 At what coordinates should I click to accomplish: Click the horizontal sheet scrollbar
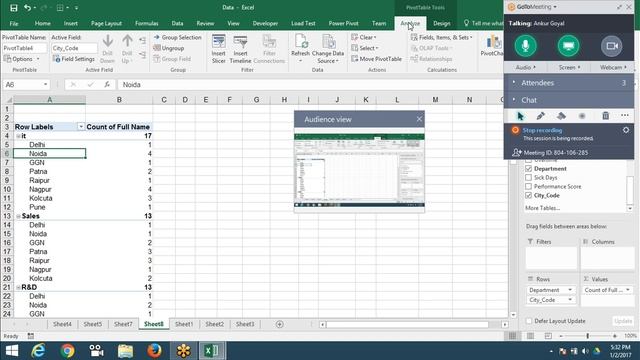tap(407, 324)
